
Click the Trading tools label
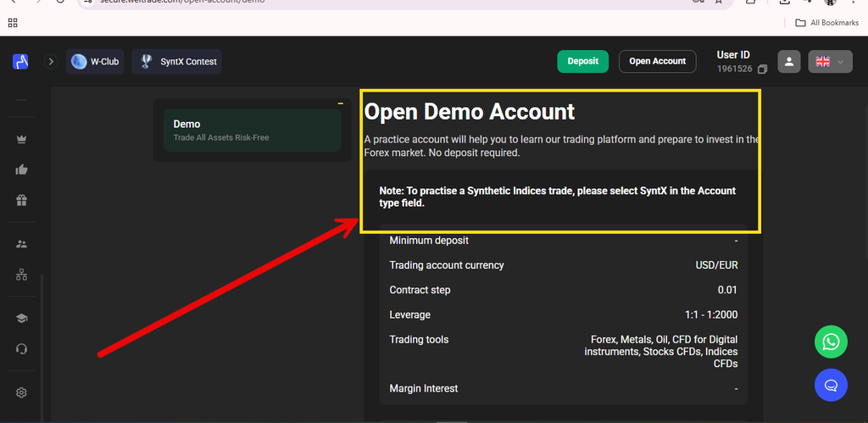pyautogui.click(x=419, y=339)
